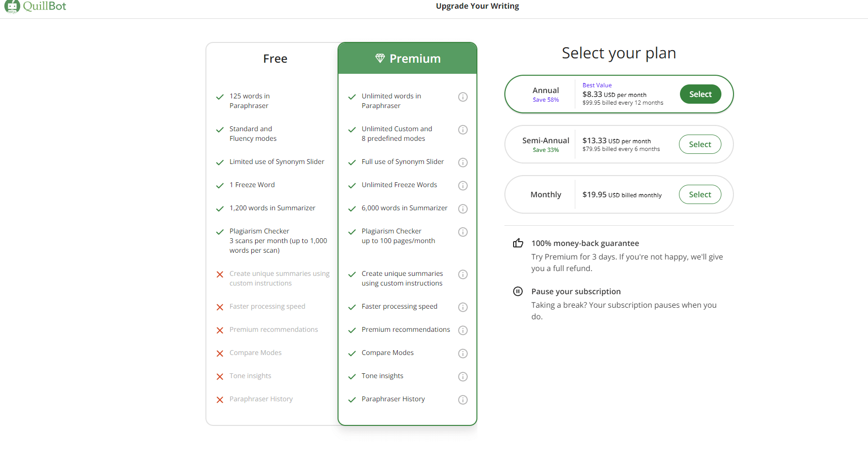Click the info icon beside "Compare Modes"
The width and height of the screenshot is (868, 450).
462,353
